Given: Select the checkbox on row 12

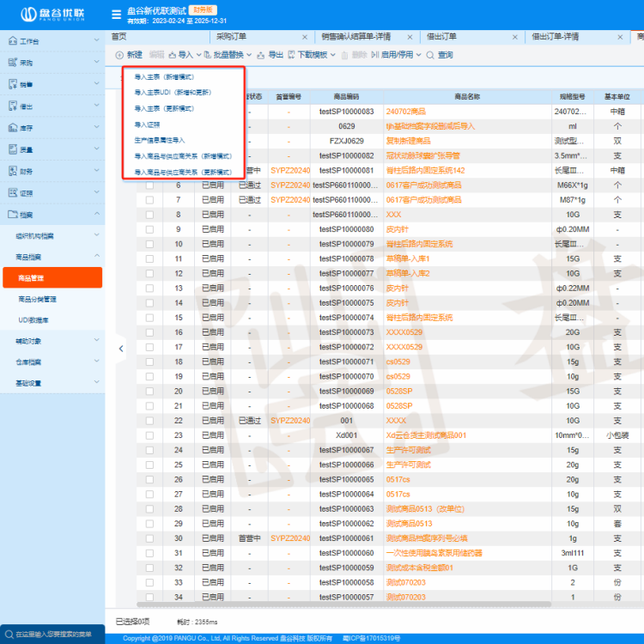Looking at the screenshot, I should tap(150, 274).
